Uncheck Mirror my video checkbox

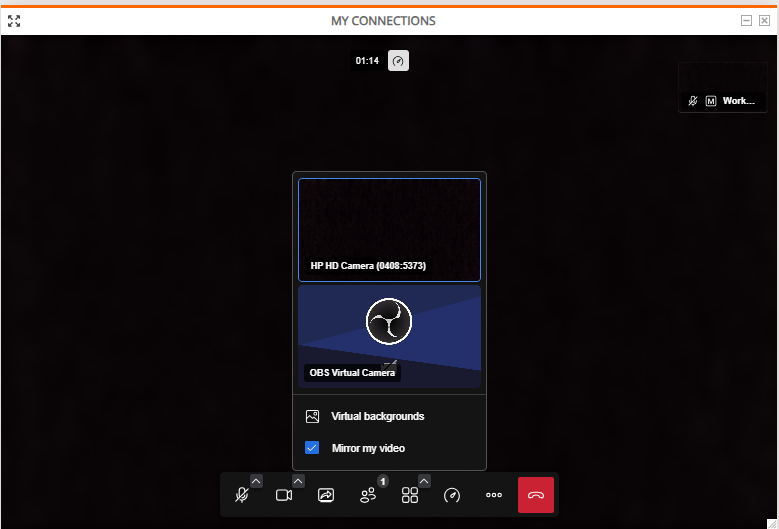(312, 448)
